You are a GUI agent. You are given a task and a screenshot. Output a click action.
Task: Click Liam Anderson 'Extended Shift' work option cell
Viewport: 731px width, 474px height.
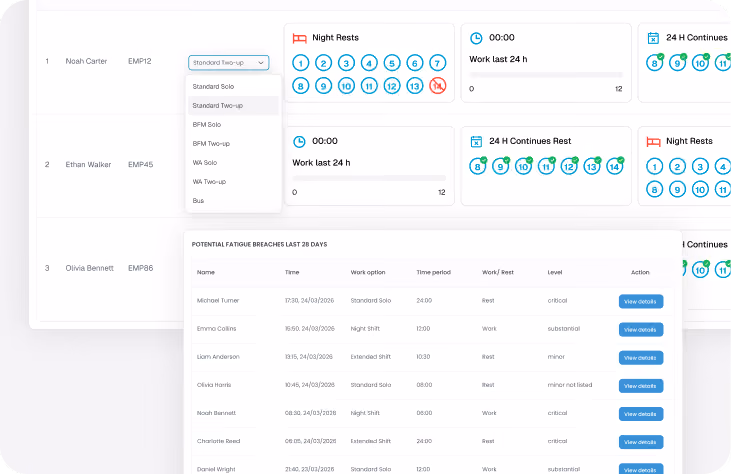point(371,357)
